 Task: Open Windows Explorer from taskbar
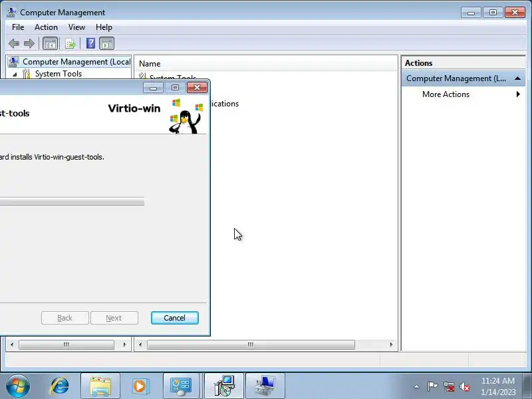coord(100,386)
